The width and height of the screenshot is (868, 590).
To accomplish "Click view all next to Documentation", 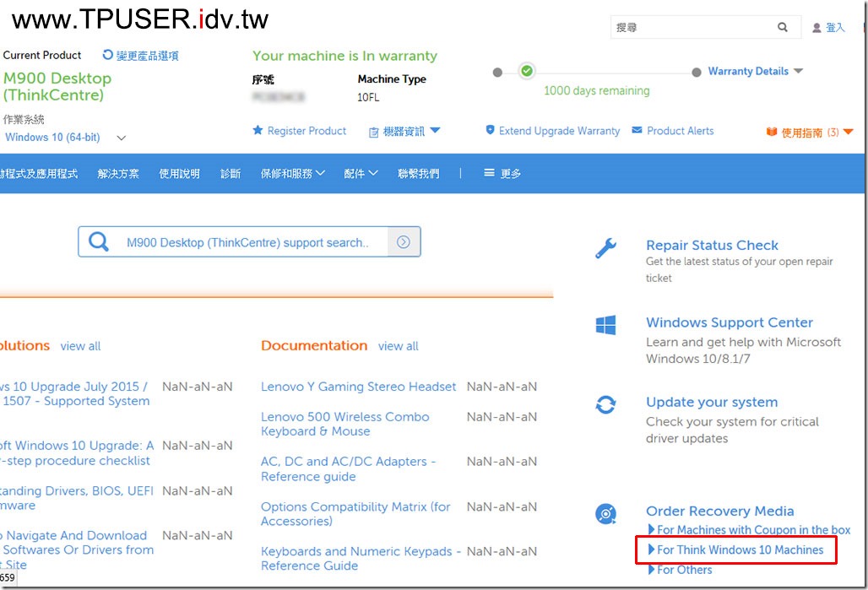I will click(398, 346).
